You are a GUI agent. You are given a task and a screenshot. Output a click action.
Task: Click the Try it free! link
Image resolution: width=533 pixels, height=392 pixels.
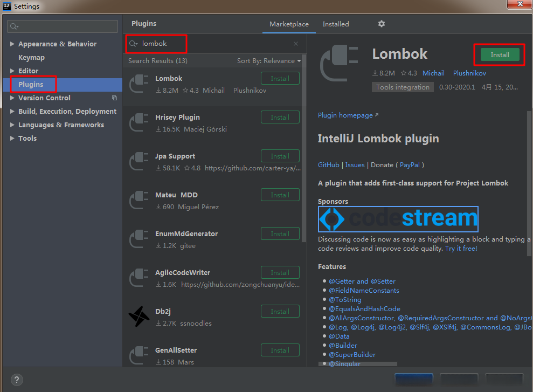(x=461, y=249)
